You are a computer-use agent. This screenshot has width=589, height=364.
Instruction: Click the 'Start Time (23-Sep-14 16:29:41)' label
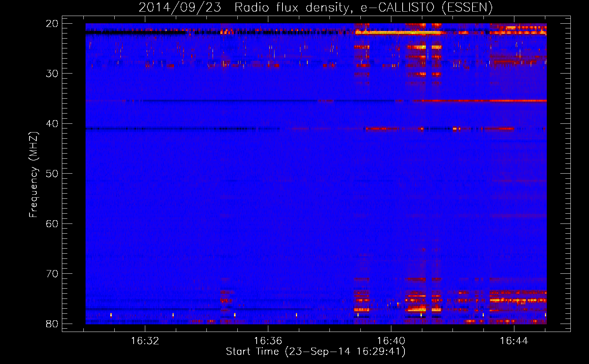pyautogui.click(x=316, y=352)
